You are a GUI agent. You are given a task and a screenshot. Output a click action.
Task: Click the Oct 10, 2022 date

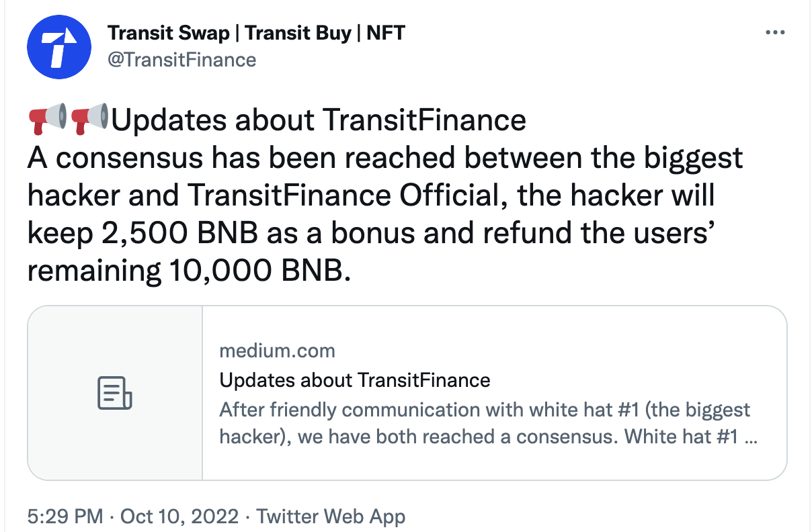[x=179, y=517]
